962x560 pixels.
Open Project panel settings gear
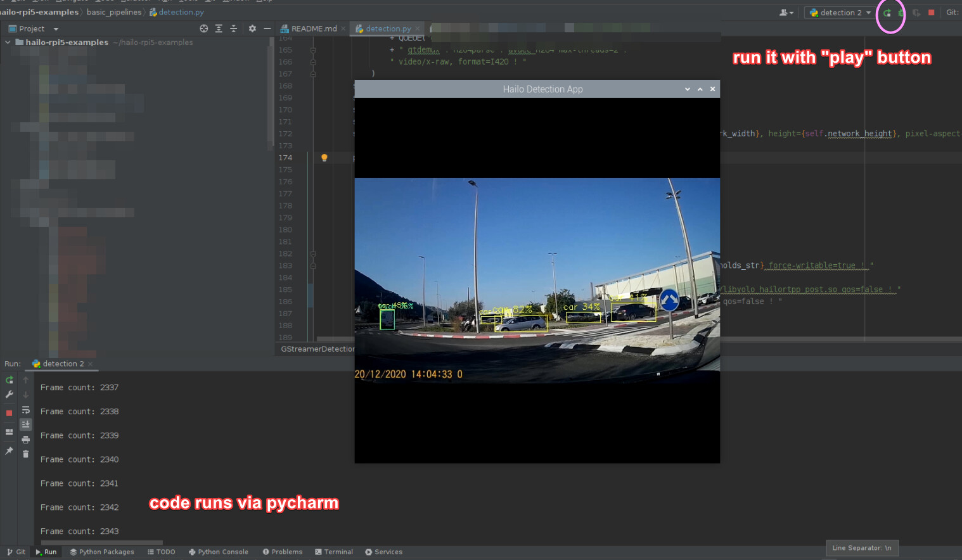click(252, 29)
